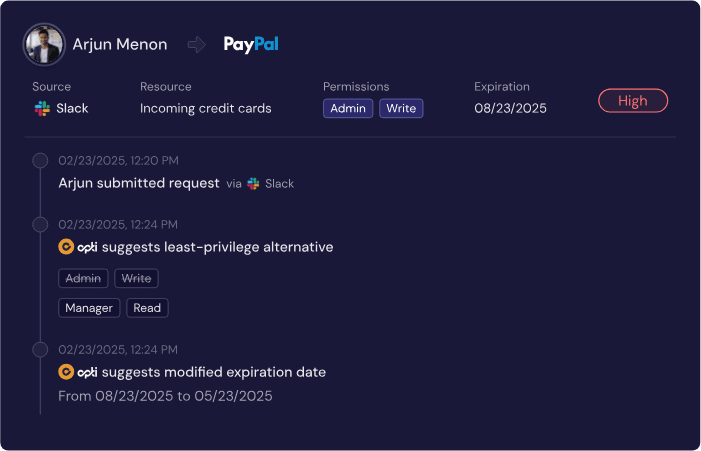This screenshot has height=451, width=701.
Task: Click the opti wordmark next to least-privilege alternative
Action: 87,247
